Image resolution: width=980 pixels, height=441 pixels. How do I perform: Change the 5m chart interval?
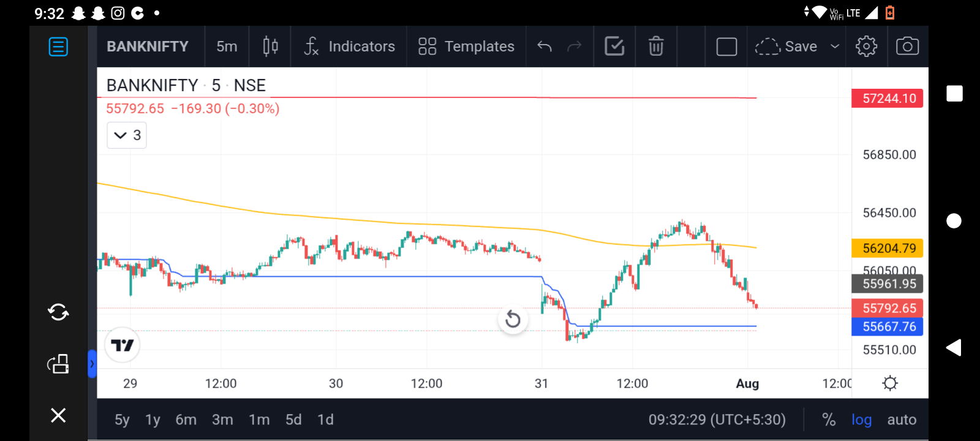(227, 47)
